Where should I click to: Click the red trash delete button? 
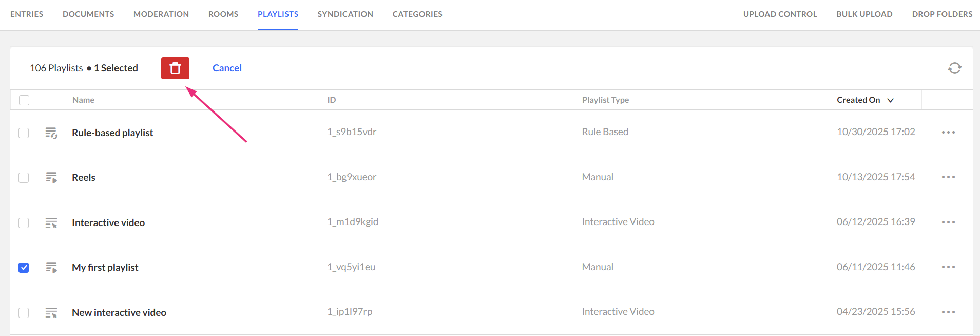175,68
